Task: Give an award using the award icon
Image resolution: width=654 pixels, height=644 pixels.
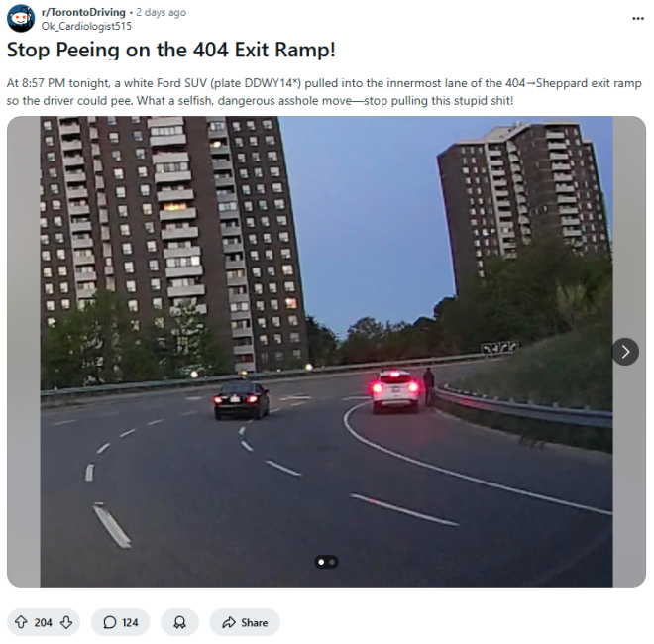Action: point(179,622)
